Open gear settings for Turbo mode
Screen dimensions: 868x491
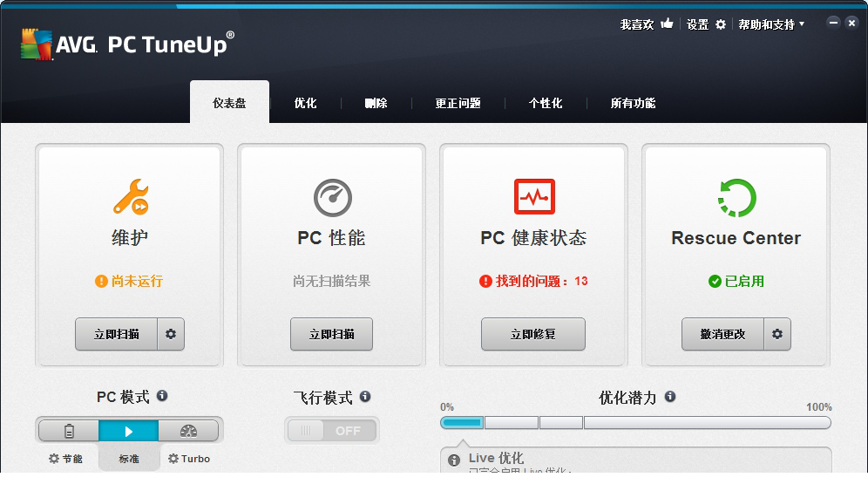point(173,459)
